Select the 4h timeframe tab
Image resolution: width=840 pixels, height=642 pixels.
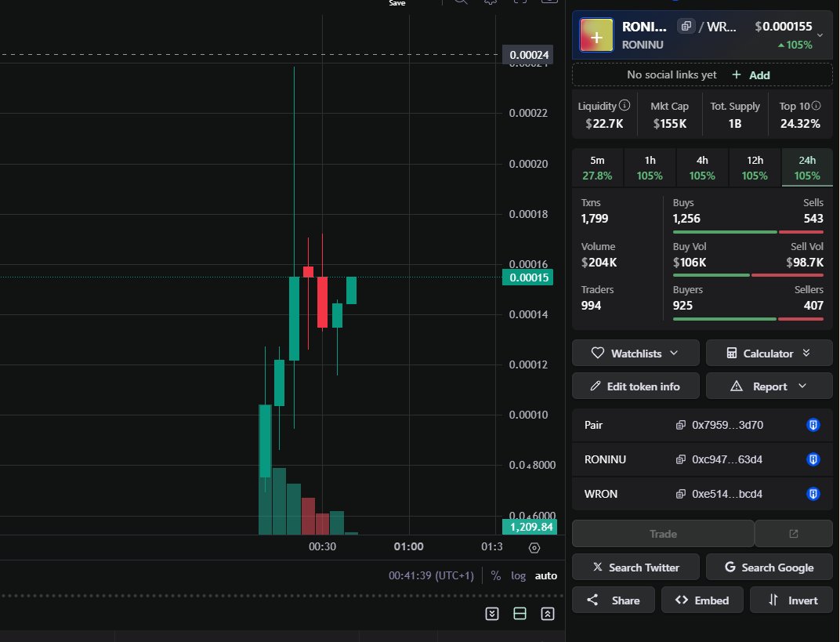[702, 168]
